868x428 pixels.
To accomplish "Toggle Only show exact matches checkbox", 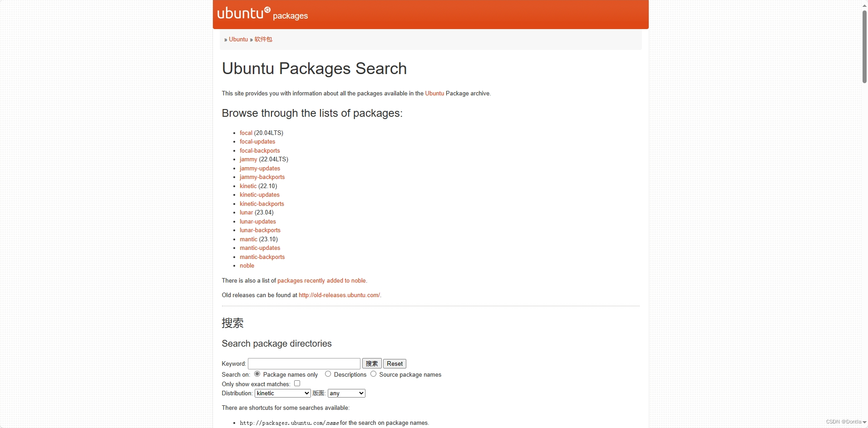I will click(297, 383).
